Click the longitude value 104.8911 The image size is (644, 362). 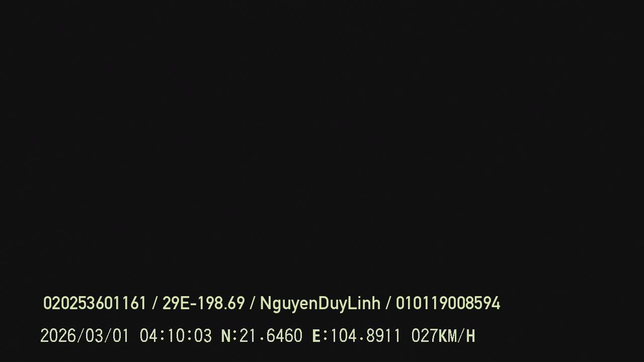[366, 336]
